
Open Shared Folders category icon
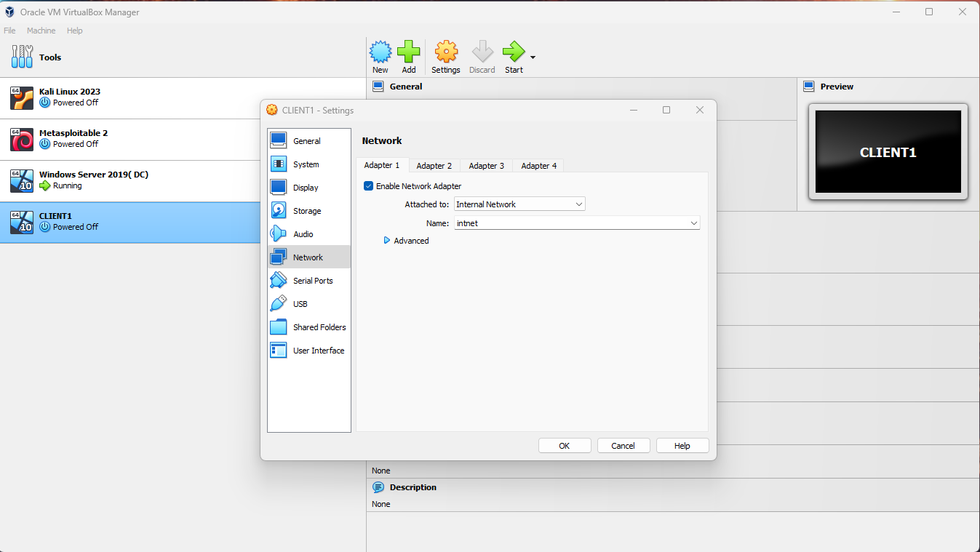tap(279, 327)
